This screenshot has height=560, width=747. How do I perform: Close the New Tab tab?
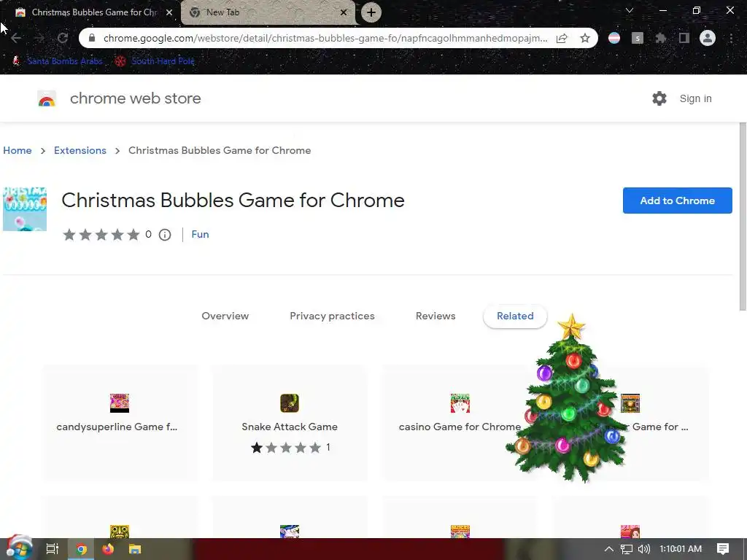[x=344, y=12]
